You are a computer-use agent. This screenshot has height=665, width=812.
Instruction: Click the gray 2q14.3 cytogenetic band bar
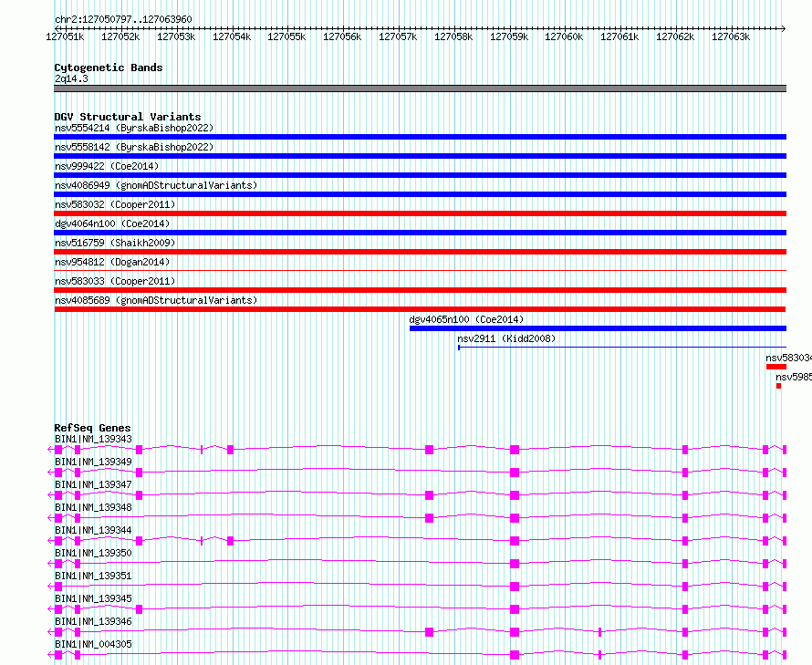tap(420, 88)
